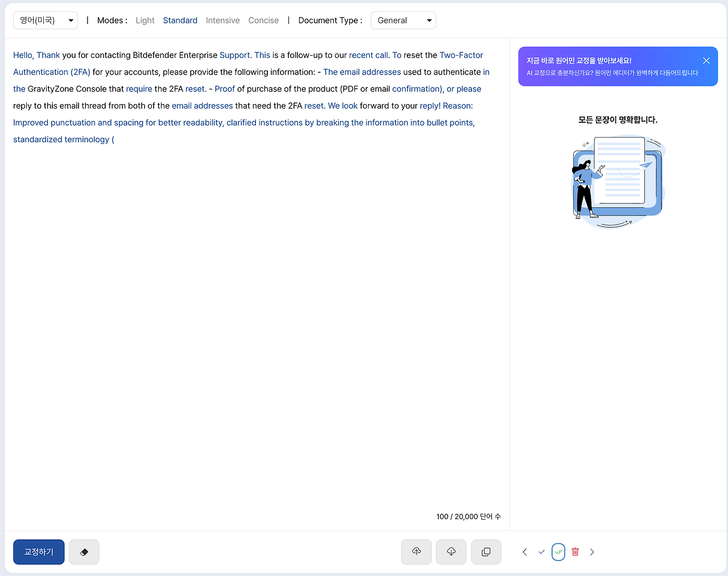Download the corrected text via download icon

(x=451, y=552)
